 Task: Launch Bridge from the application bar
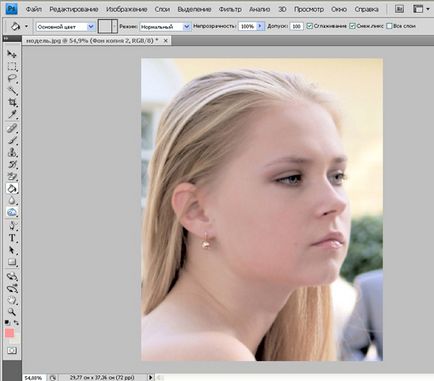tap(399, 9)
